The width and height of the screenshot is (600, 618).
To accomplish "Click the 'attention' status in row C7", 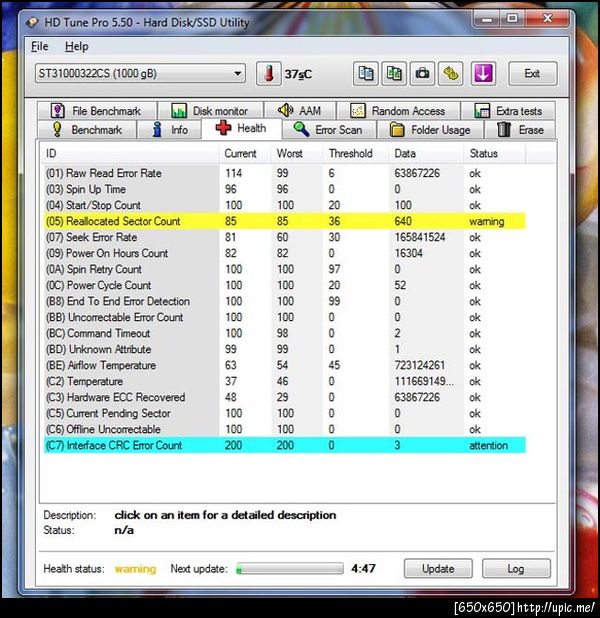I will (488, 446).
